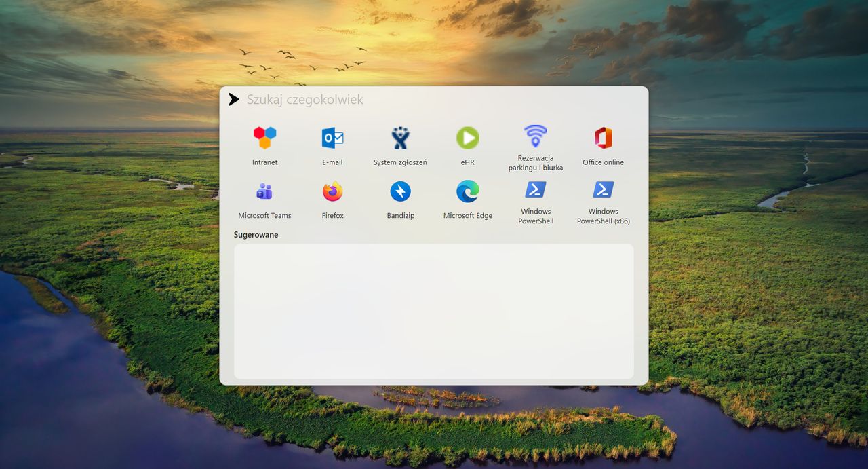
Task: Open the Windows PowerShell icon
Action: [x=536, y=189]
